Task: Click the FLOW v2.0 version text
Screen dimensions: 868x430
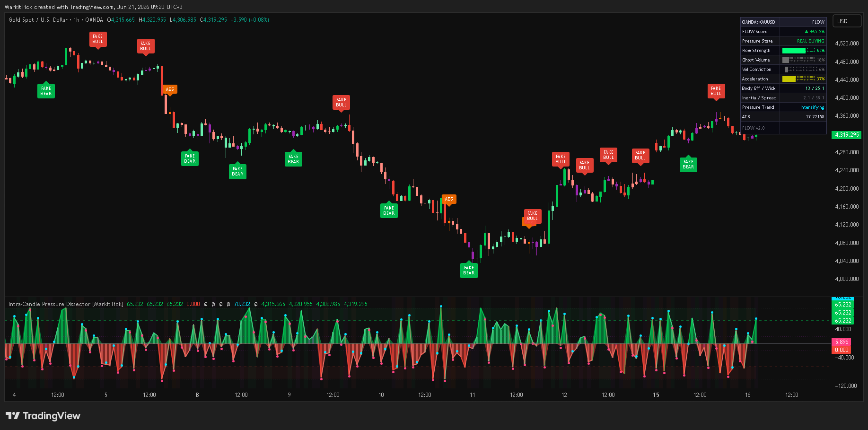Action: pos(754,128)
